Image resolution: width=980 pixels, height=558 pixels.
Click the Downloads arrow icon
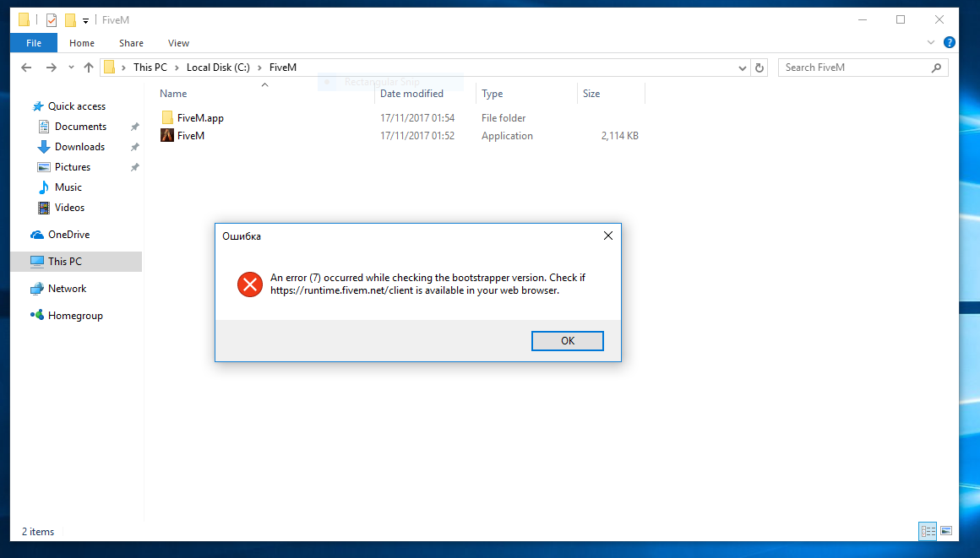pos(44,147)
